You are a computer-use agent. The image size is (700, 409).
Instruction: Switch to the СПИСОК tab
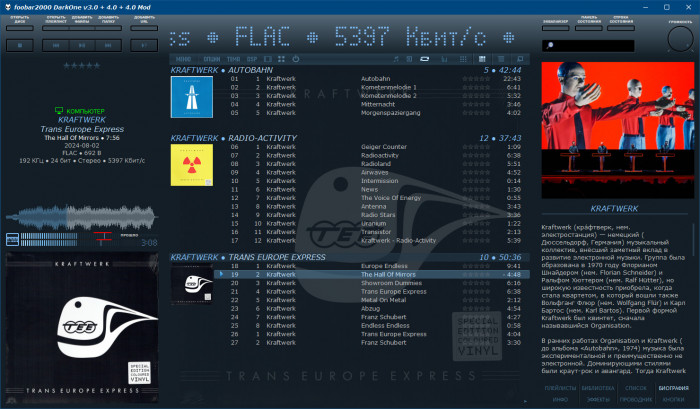tap(636, 388)
